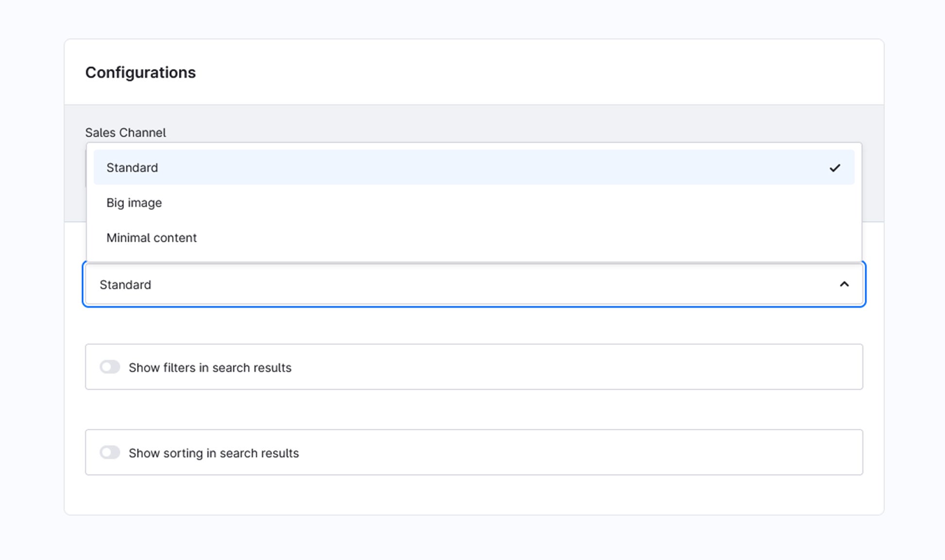Click the white header area right of Configurations
Image resolution: width=945 pixels, height=560 pixels.
click(x=534, y=72)
